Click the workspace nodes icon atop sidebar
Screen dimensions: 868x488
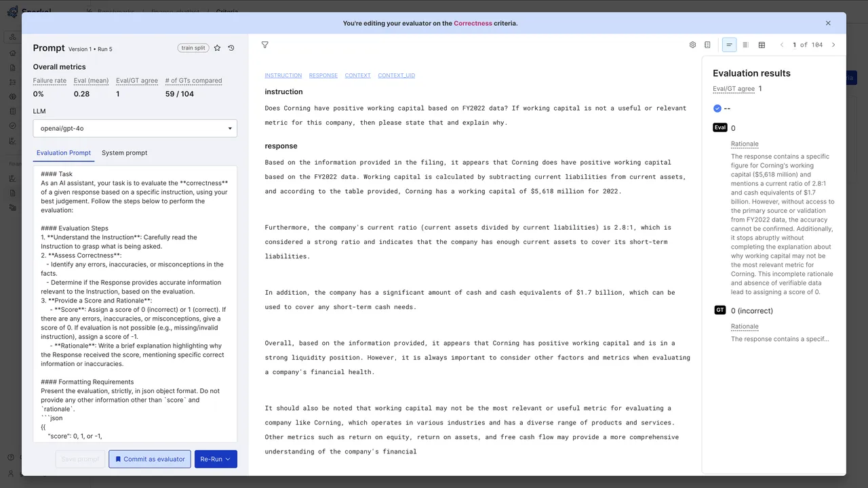tap(12, 37)
